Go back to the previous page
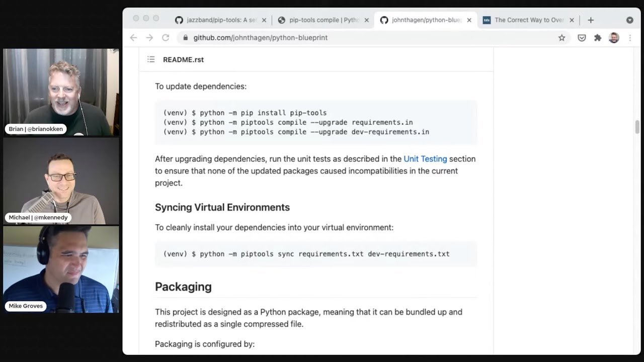Screen dimensions: 644x362 (x=133, y=38)
